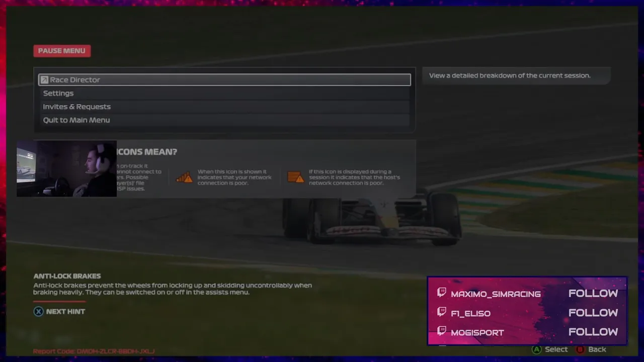Click the Report Code text
Image resolution: width=644 pixels, height=362 pixels.
[x=94, y=351]
